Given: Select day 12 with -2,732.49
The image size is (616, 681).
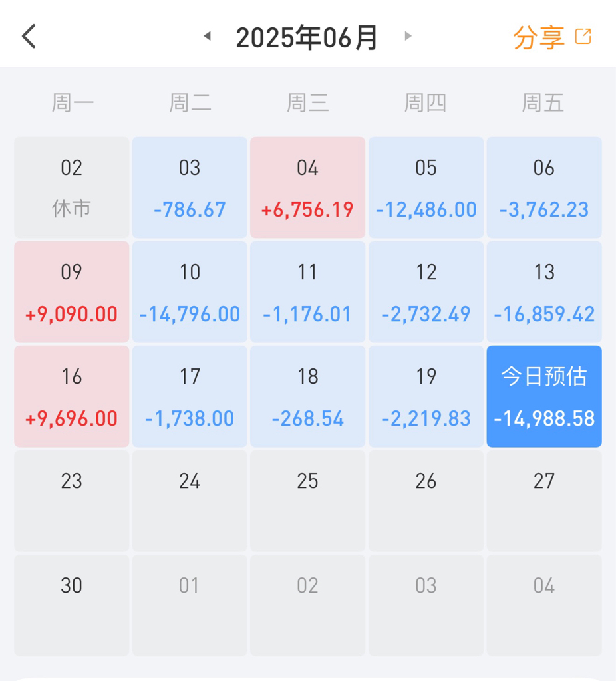Looking at the screenshot, I should point(426,292).
